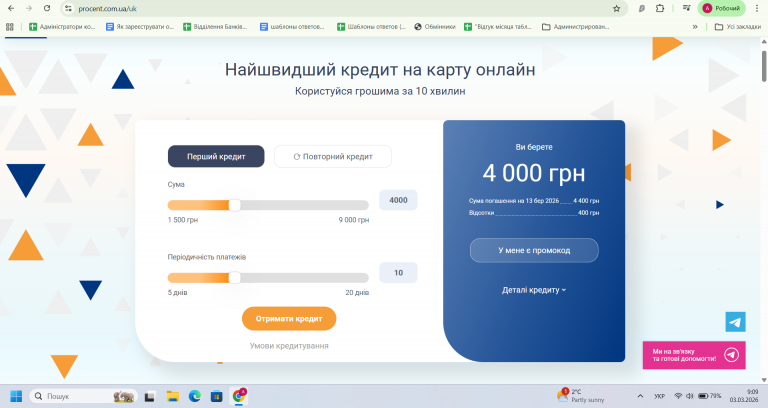Click the 4 000 грн amount text

click(534, 173)
